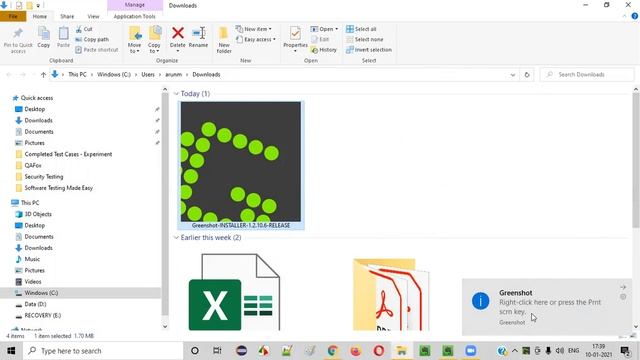Click Copy path in Clipboard group

[x=92, y=40]
